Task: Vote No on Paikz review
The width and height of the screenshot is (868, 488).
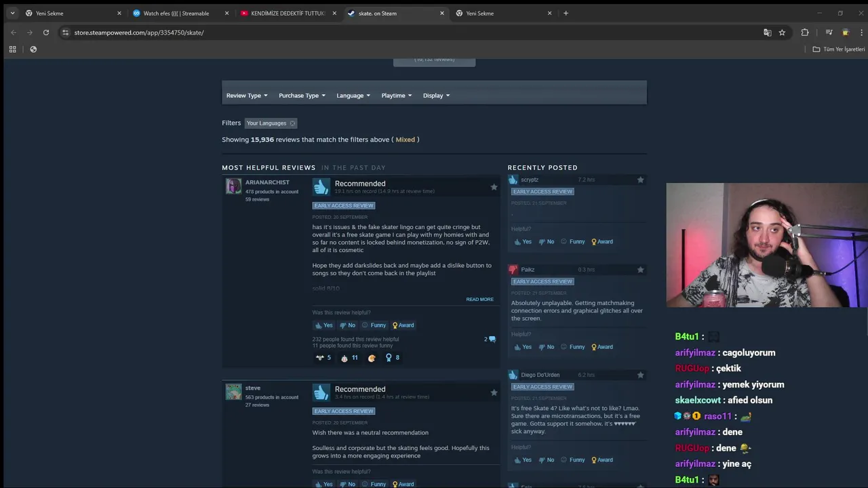Action: 546,347
